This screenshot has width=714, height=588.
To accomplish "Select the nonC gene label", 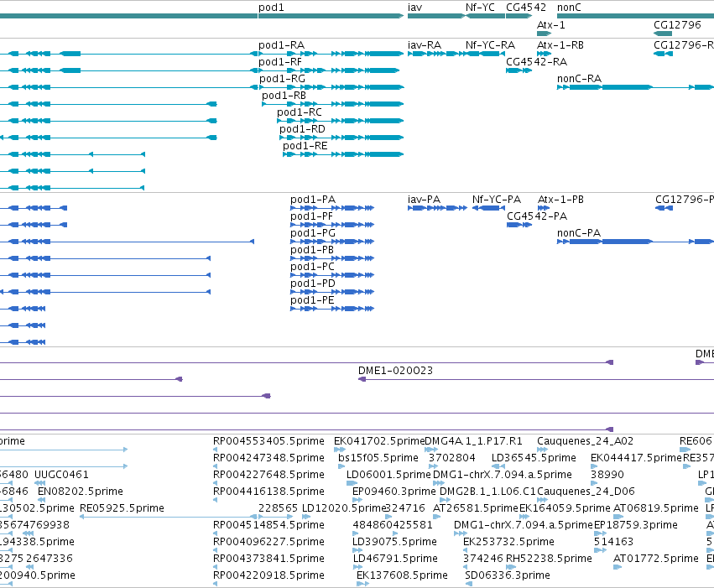I will 569,8.
